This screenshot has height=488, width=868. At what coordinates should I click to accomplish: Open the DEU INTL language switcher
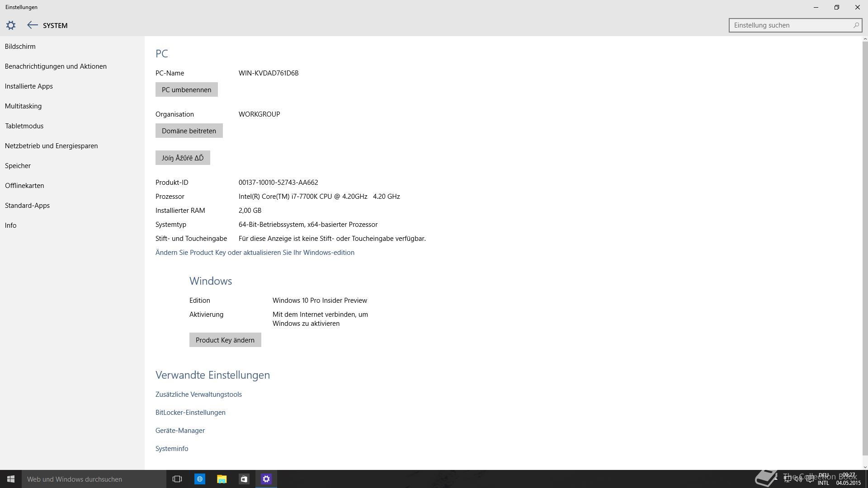[823, 479]
